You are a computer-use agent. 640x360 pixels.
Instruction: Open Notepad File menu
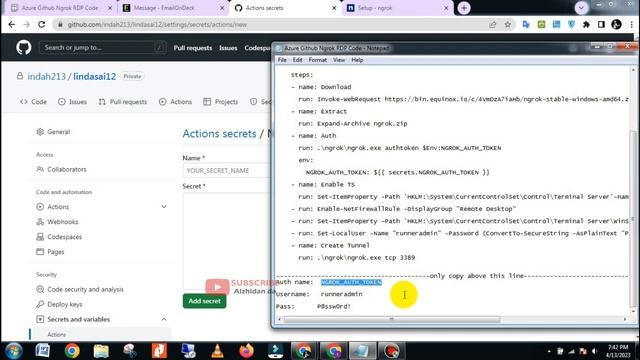click(x=282, y=60)
